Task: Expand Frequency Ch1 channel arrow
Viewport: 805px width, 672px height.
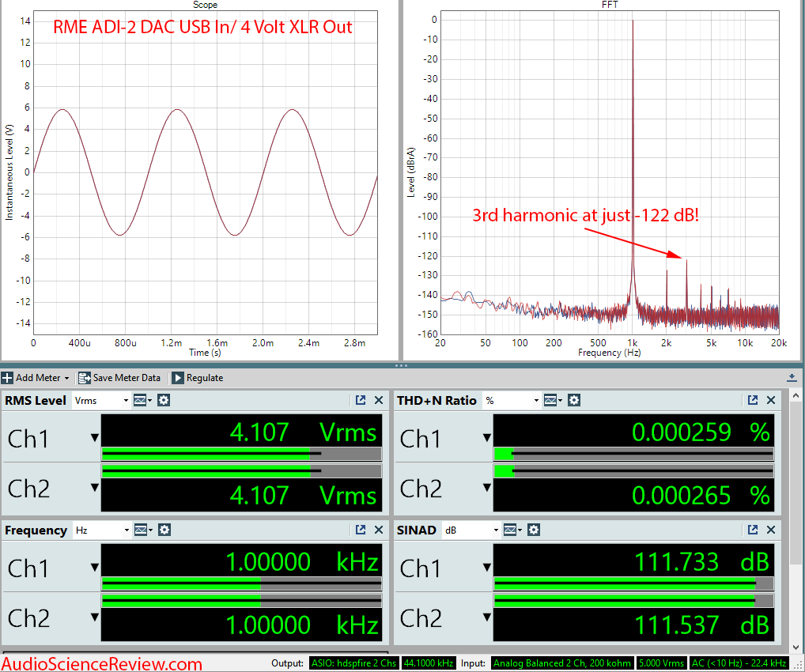Action: 94,568
